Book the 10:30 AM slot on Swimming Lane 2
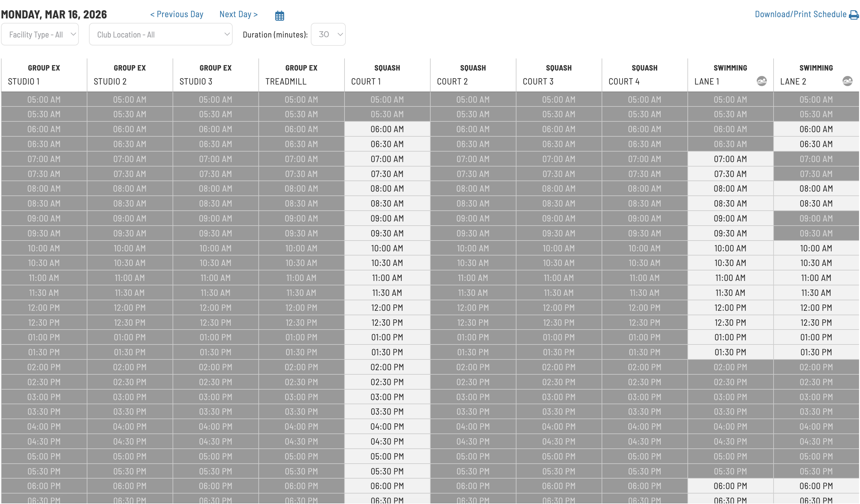The height and width of the screenshot is (504, 860). point(816,263)
